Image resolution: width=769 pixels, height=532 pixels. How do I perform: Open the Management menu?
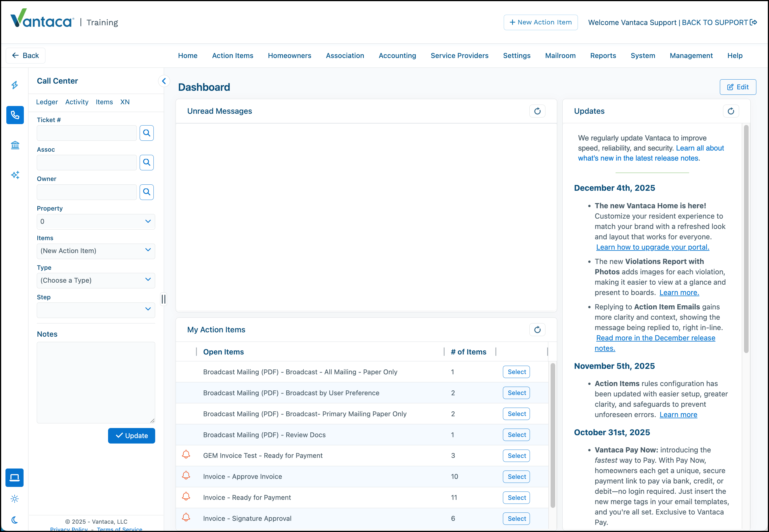coord(691,56)
